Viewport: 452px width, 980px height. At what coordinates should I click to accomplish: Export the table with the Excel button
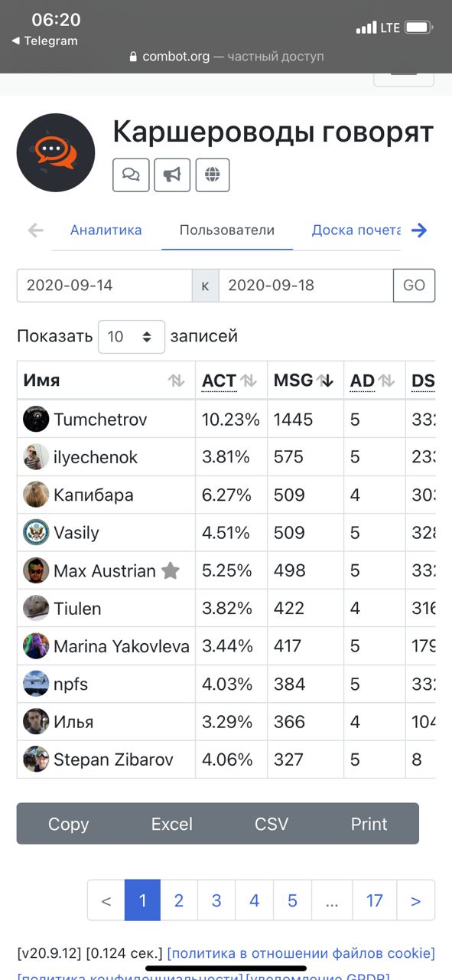pyautogui.click(x=172, y=824)
